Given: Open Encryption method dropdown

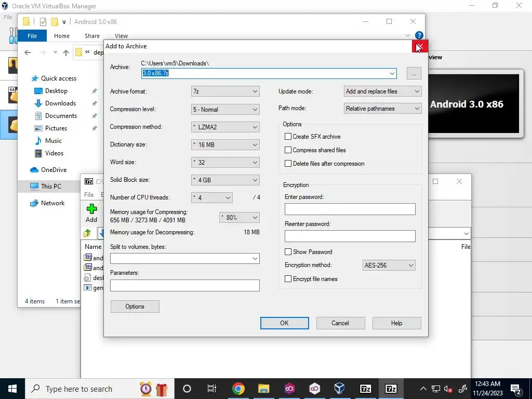Looking at the screenshot, I should point(389,265).
